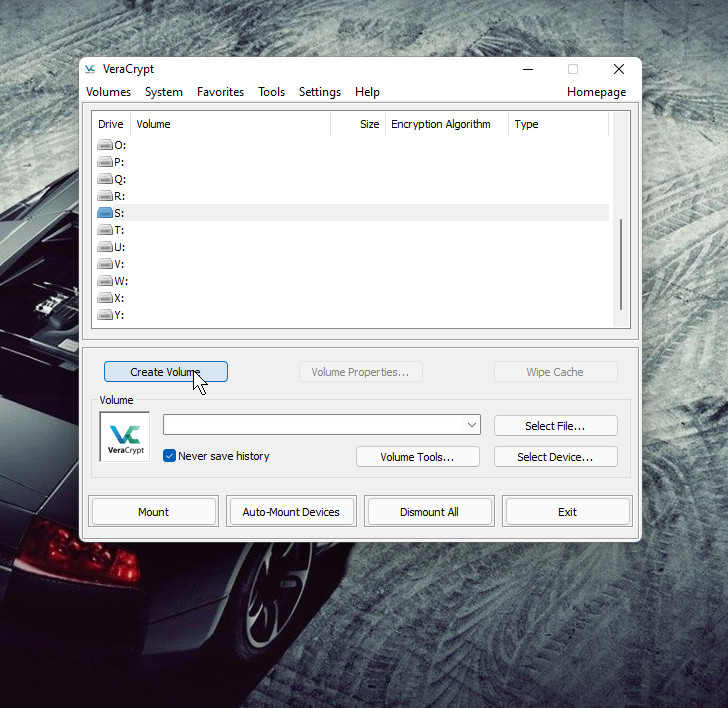728x708 pixels.
Task: Select the drive letter text Y:
Action: click(119, 315)
